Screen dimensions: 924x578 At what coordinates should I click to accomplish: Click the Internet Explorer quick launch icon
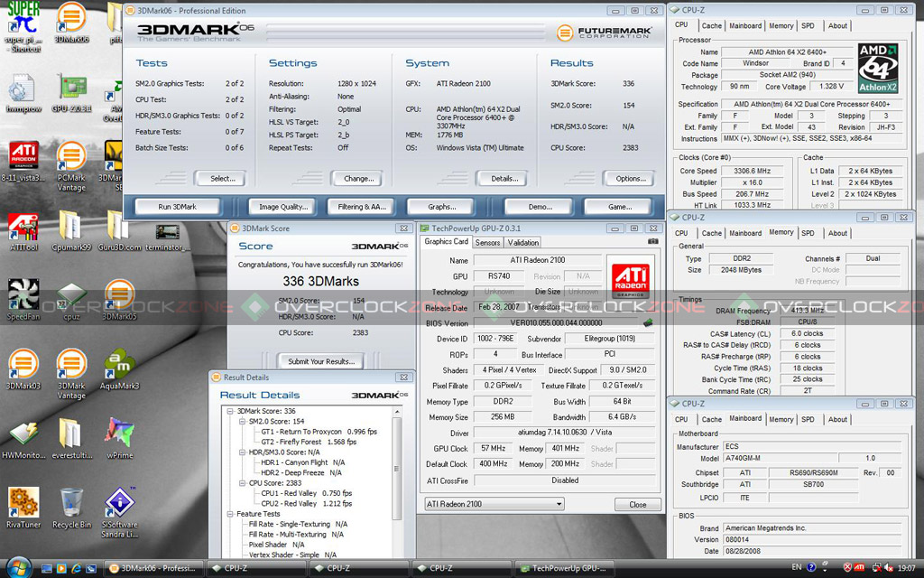tap(76, 569)
